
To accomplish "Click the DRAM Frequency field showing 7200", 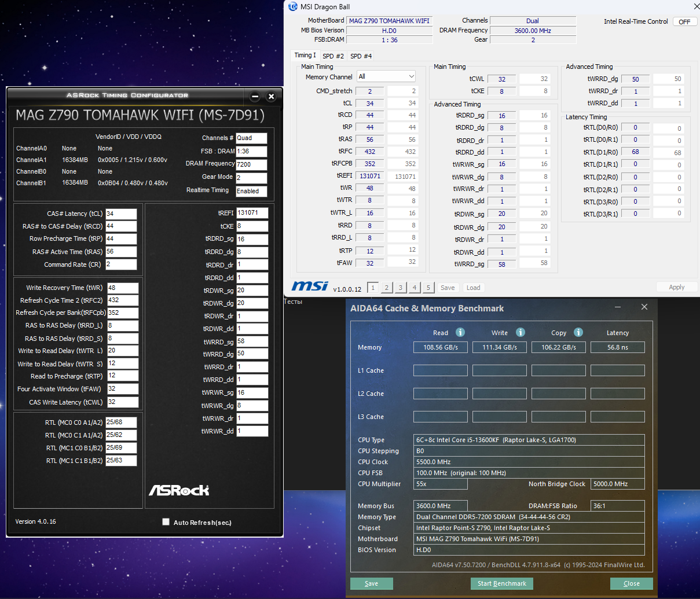I will pyautogui.click(x=251, y=164).
